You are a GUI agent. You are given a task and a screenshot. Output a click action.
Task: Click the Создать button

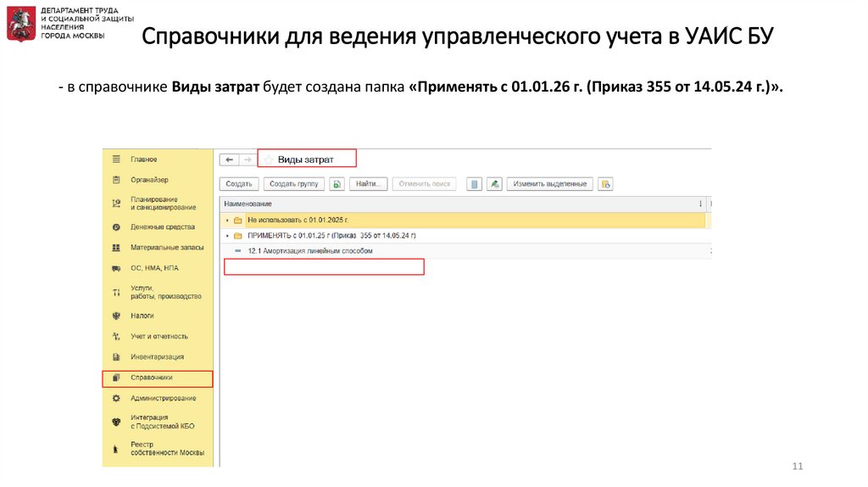click(x=238, y=184)
